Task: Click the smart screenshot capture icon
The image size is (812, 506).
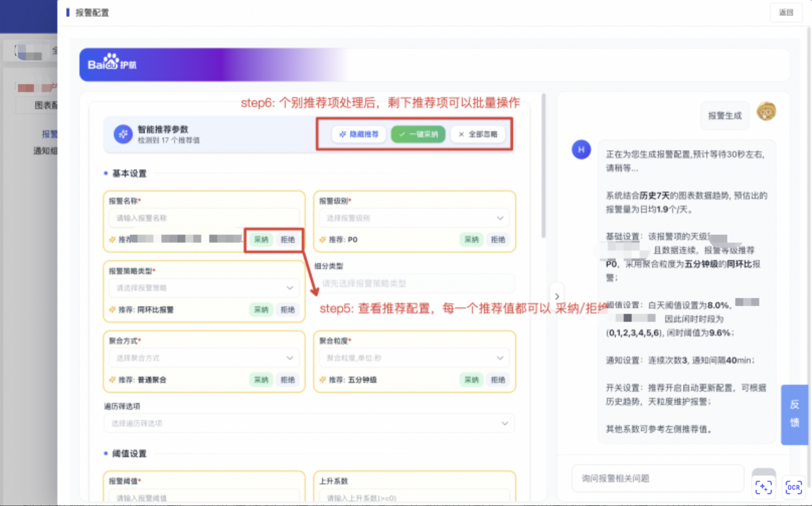Action: 763,487
